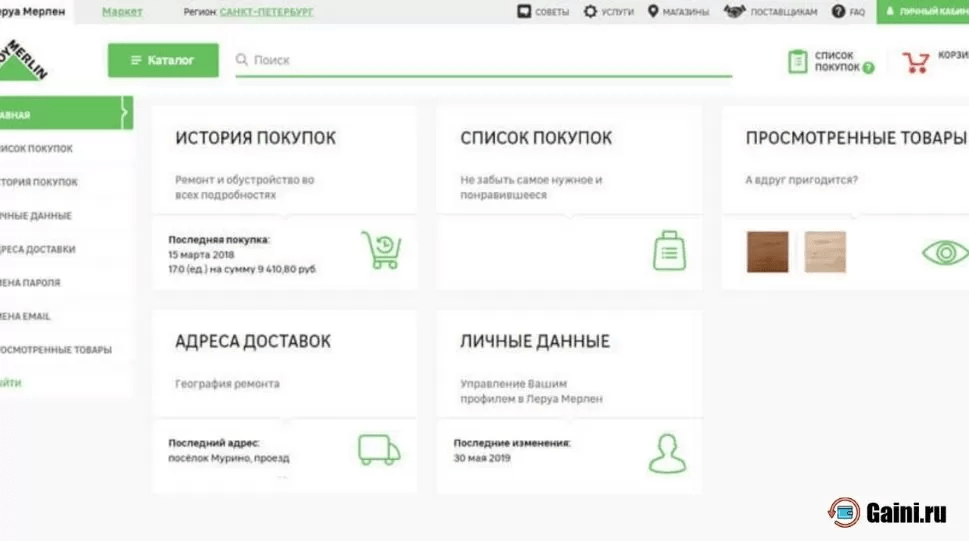Click the cart-with-clock purchase history icon
Screen dimensions: 969x541
coord(380,250)
